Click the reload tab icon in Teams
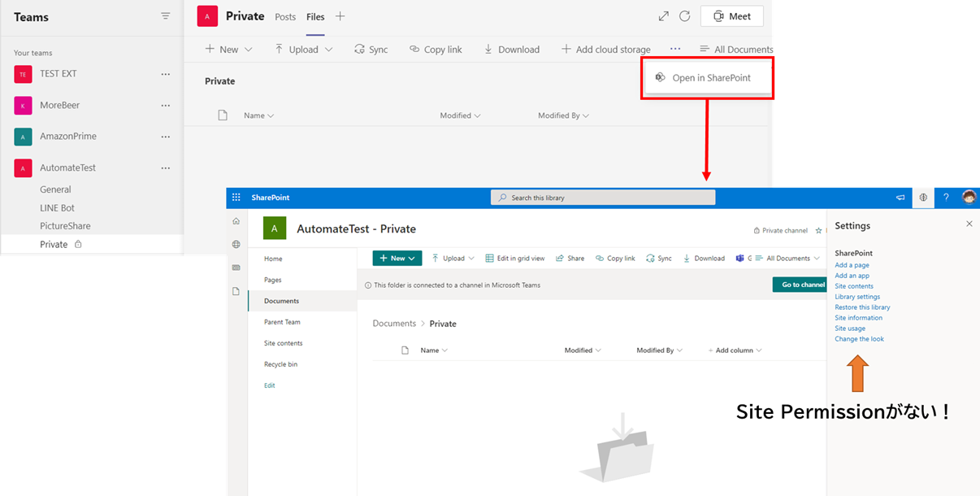Screen dimensions: 980x496 (685, 16)
